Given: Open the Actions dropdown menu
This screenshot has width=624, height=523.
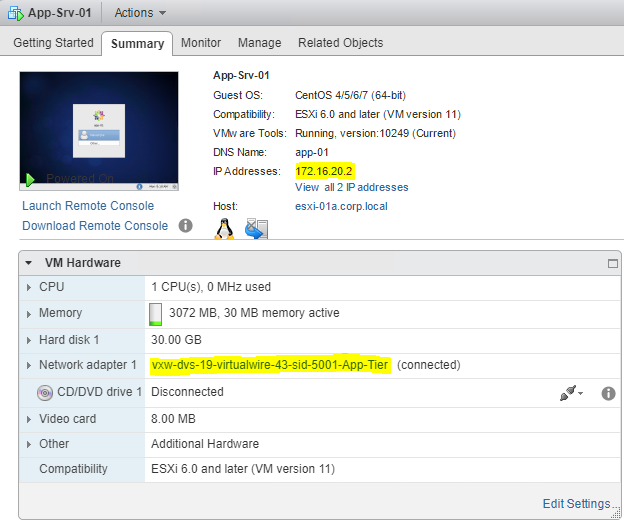Looking at the screenshot, I should [140, 13].
